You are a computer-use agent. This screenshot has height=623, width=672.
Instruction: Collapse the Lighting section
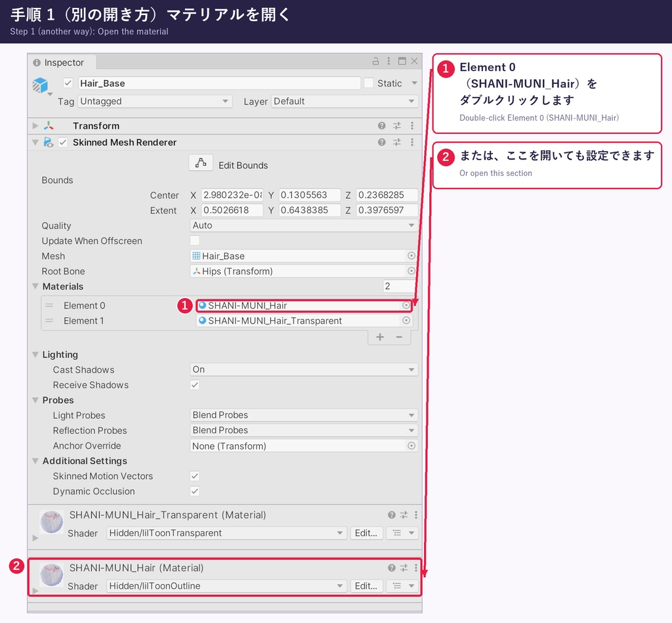point(35,354)
